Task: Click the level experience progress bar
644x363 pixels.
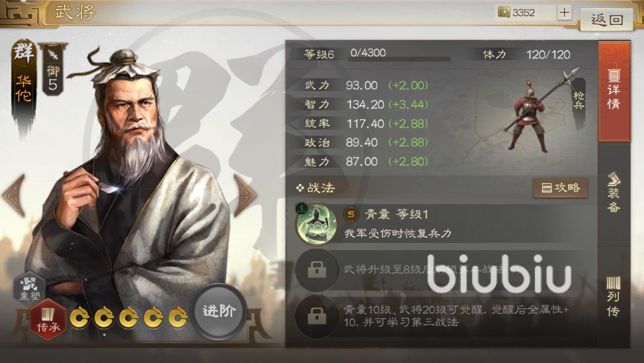Action: [x=399, y=59]
